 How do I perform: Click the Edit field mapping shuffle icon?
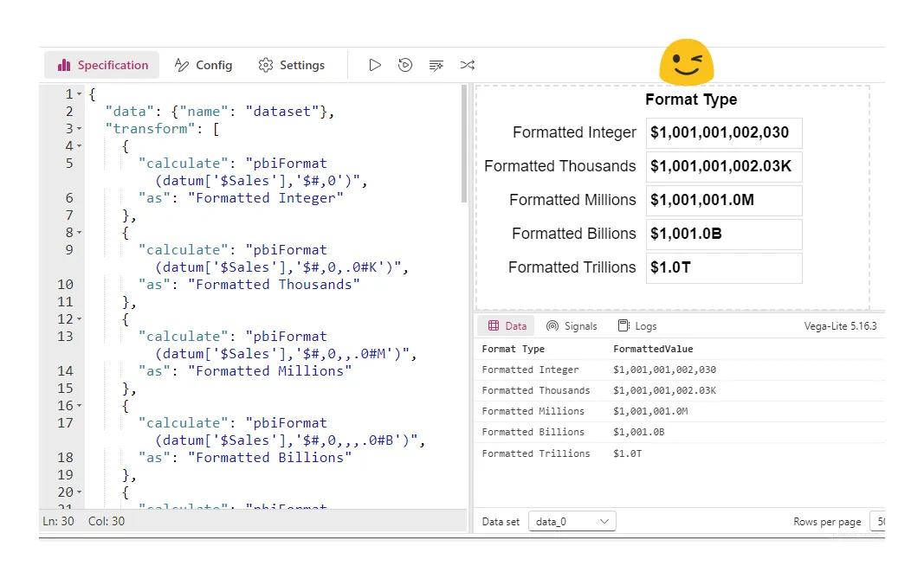pyautogui.click(x=468, y=65)
